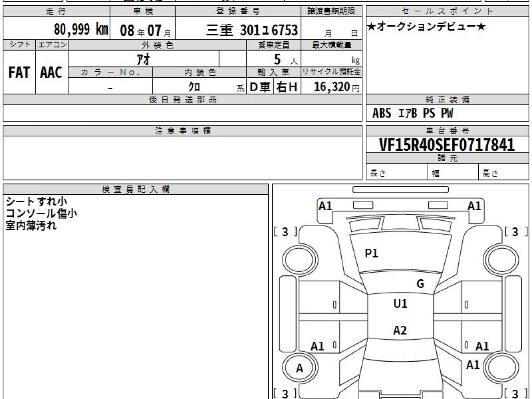Click the G mark on the windshield
The width and height of the screenshot is (532, 399).
click(420, 284)
